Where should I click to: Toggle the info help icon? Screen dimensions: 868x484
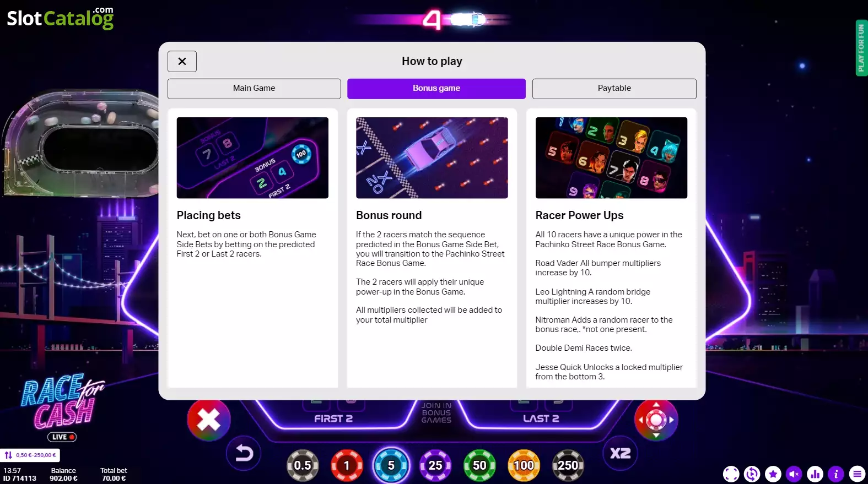[x=835, y=474]
